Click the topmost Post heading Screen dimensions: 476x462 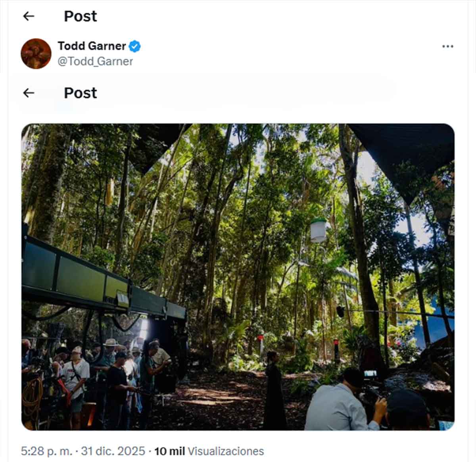click(81, 16)
